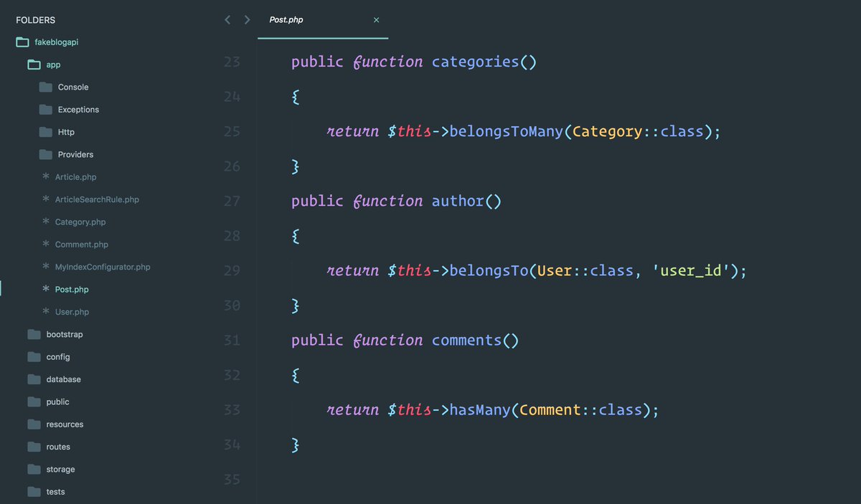Expand the bootstrap folder
Viewport: 861px width, 504px height.
pos(65,334)
